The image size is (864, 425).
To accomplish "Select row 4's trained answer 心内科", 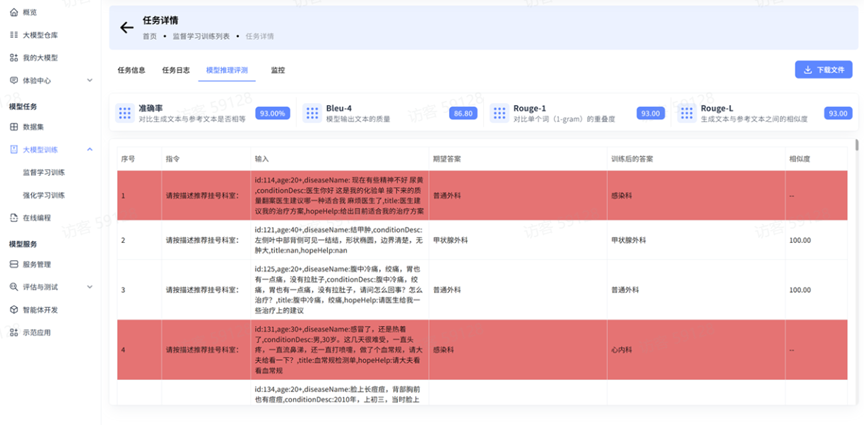I will (622, 350).
